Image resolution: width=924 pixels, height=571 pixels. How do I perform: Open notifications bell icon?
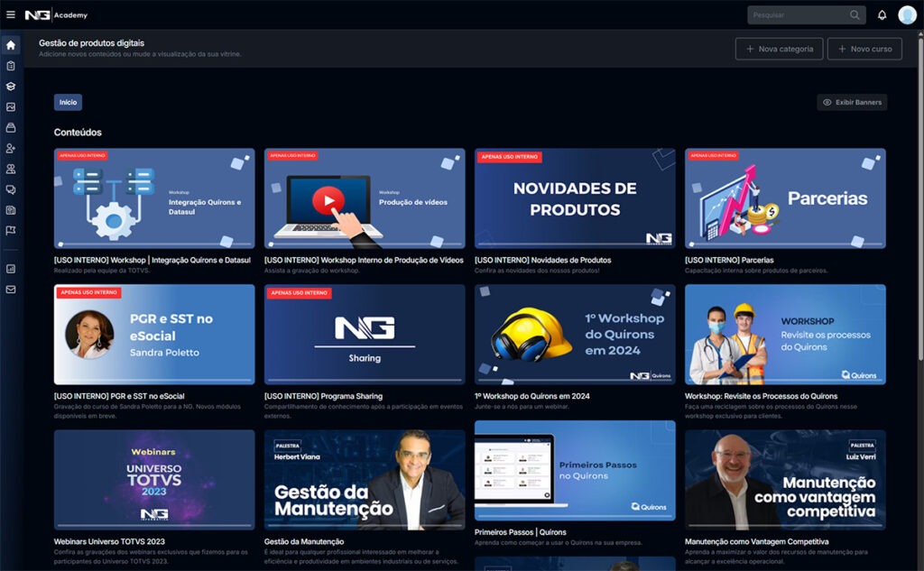(x=882, y=15)
